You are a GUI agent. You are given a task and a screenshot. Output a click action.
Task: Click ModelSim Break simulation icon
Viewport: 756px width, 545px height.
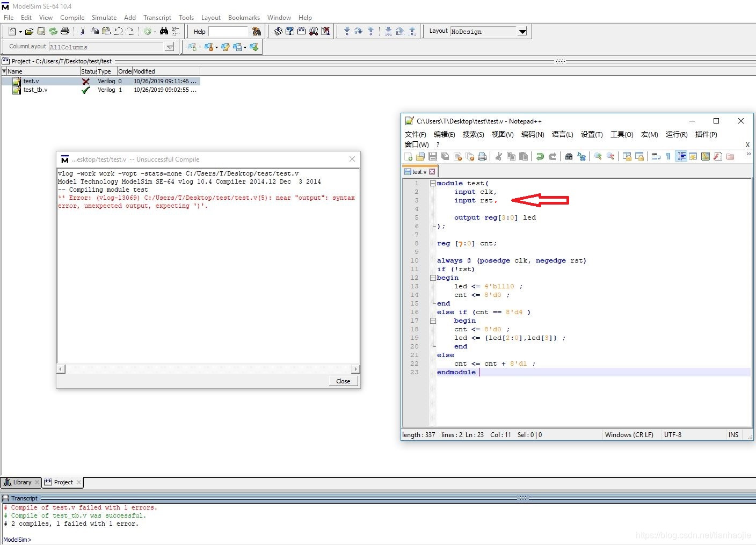(325, 31)
